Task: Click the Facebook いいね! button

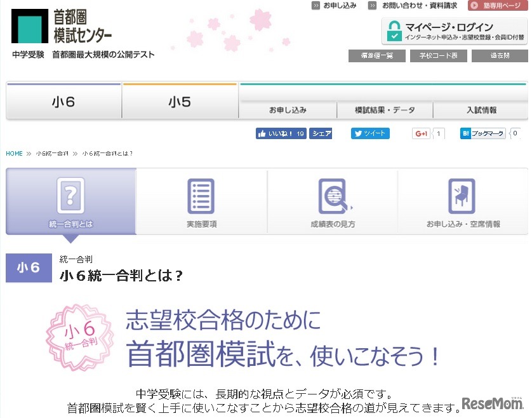Action: click(281, 133)
